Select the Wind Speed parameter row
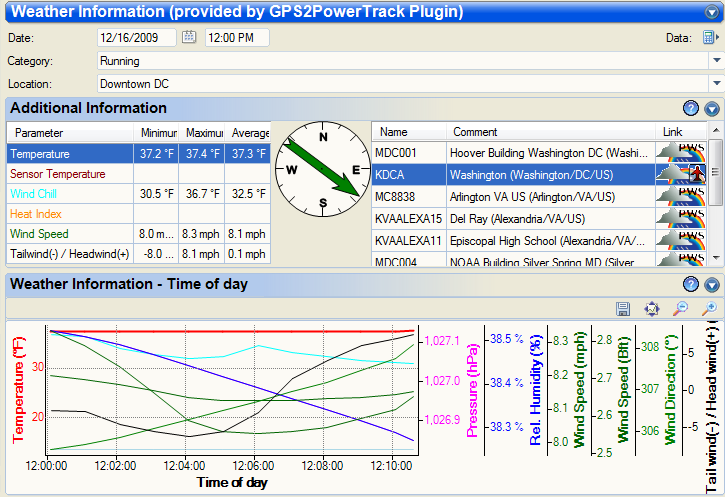The height and width of the screenshot is (497, 725). pos(138,234)
